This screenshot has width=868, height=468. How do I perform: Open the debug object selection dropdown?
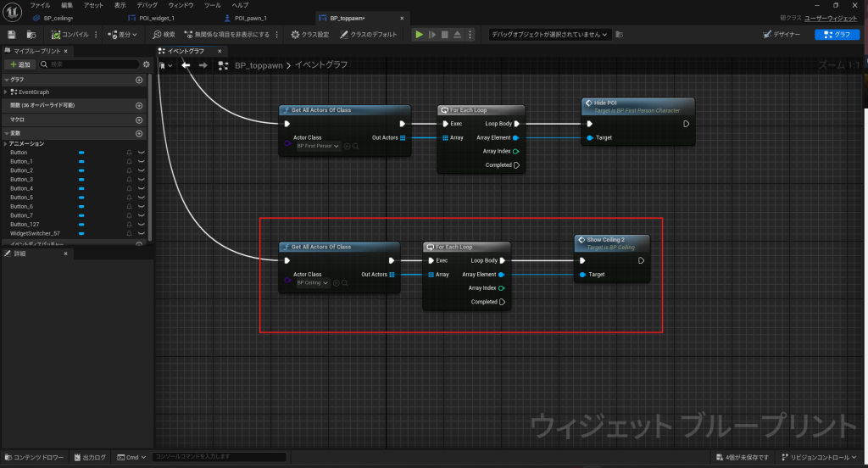550,35
